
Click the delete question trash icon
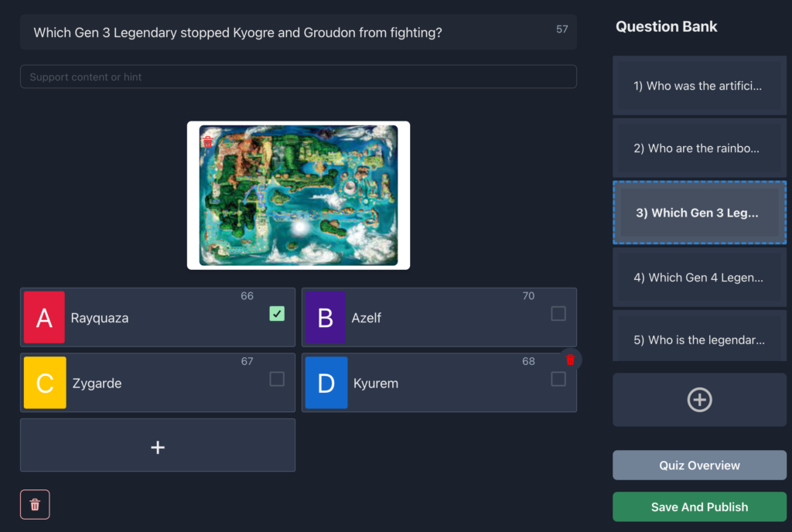35,504
